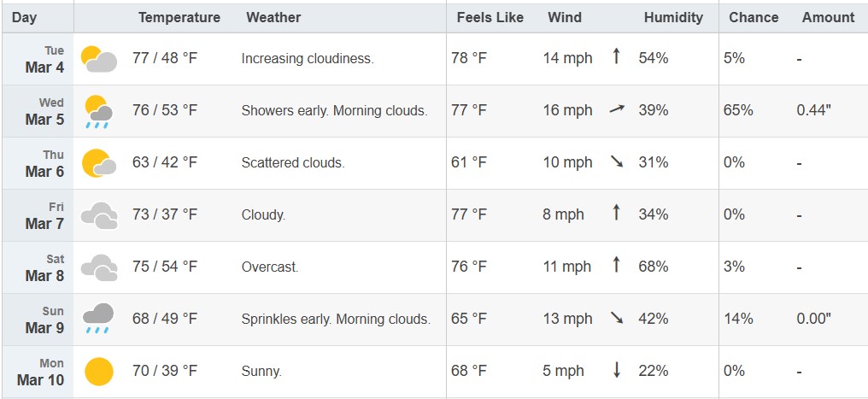Click the overcast clouds icon for Sat Mar 8
The width and height of the screenshot is (868, 399).
click(x=98, y=267)
